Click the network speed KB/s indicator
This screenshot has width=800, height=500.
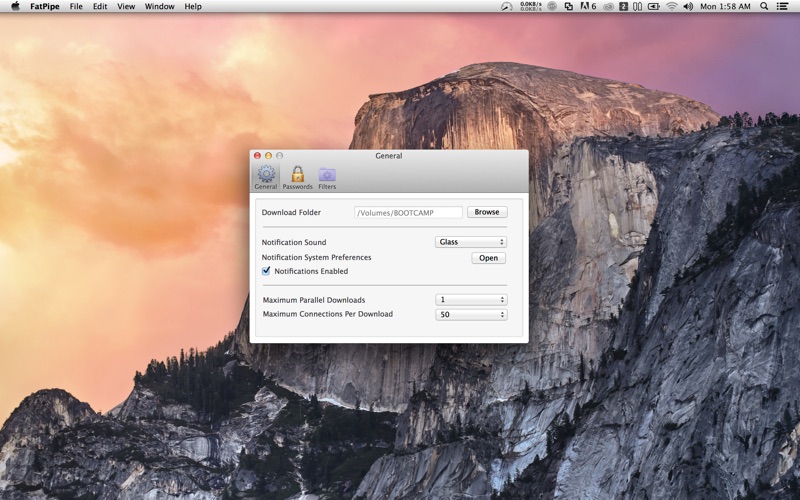pyautogui.click(x=531, y=6)
